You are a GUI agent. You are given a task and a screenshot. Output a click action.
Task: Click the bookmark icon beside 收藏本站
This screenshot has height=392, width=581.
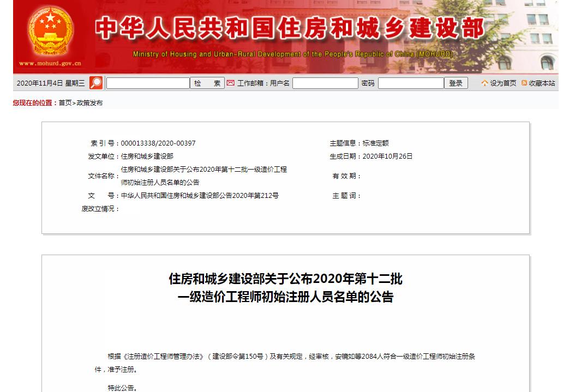click(x=524, y=83)
